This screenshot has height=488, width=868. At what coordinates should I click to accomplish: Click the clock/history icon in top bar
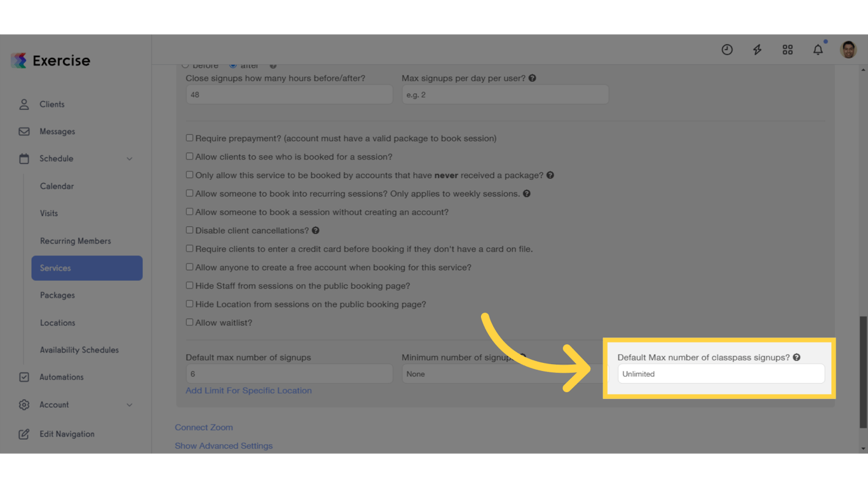tap(727, 49)
